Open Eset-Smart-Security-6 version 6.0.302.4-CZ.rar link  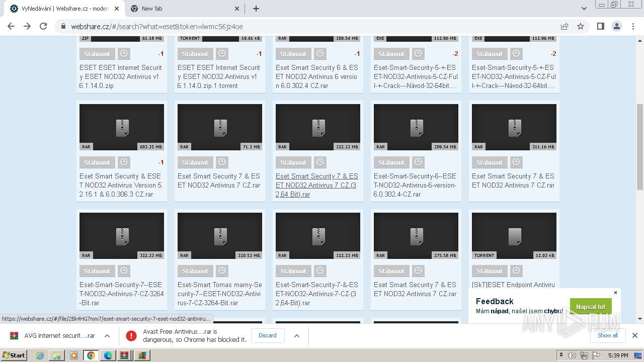415,185
